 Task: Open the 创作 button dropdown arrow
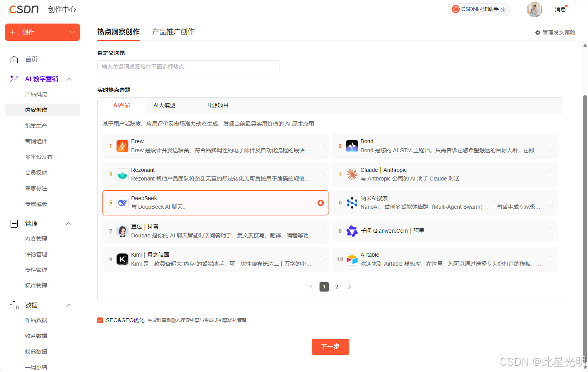click(x=72, y=32)
